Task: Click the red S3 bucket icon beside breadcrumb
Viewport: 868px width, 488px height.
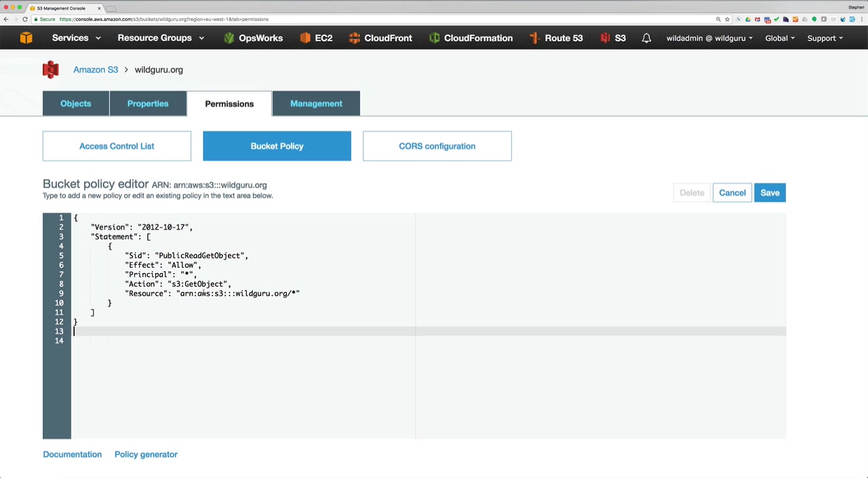Action: (51, 70)
